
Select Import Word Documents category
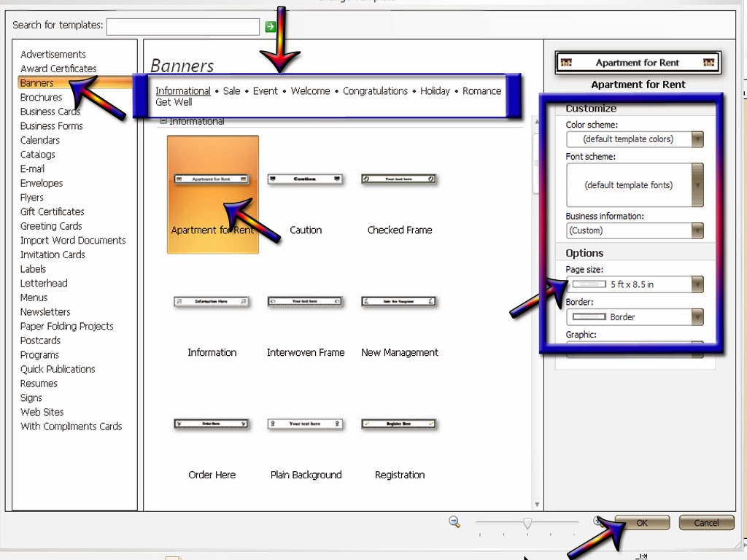click(73, 240)
